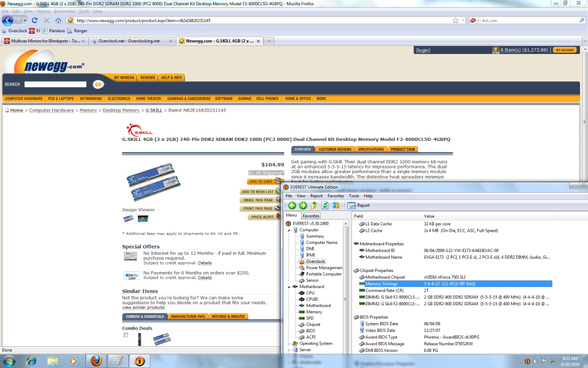Open the EVEREST Tools menu
This screenshot has height=368, width=588.
point(354,196)
